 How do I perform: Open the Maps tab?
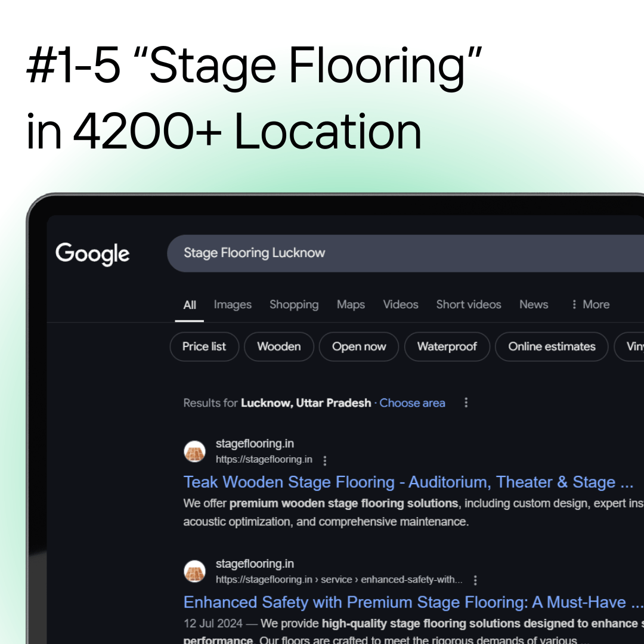coord(351,304)
